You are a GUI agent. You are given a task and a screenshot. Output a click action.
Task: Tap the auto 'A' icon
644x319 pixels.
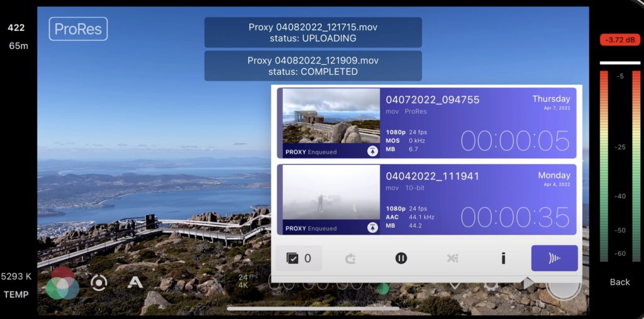tap(135, 283)
